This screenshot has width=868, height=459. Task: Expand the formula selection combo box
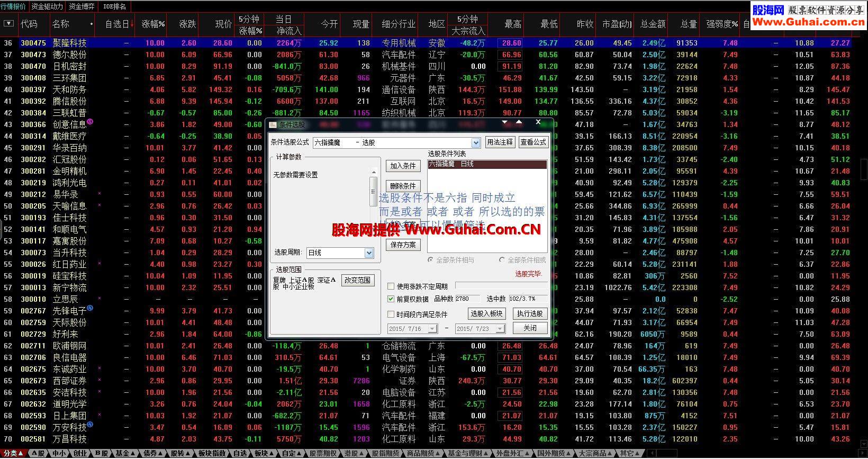click(x=475, y=142)
